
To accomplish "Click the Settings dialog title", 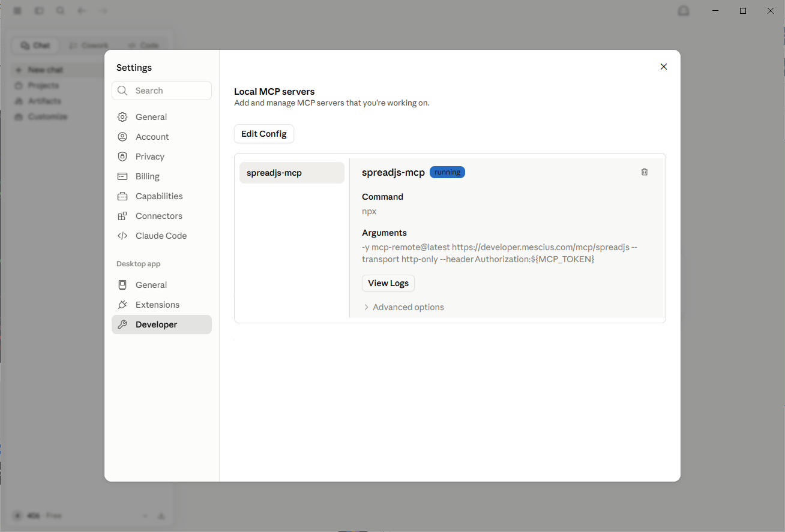I will (134, 68).
